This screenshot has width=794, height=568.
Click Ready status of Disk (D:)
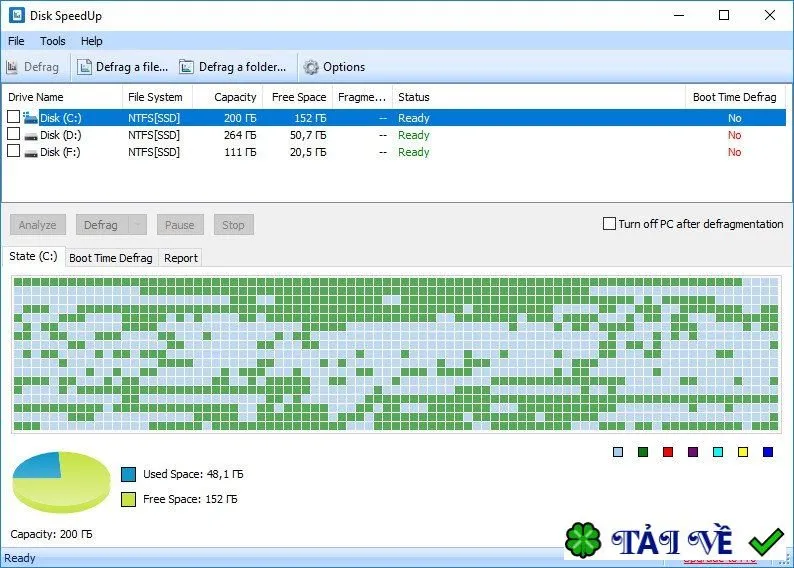(x=414, y=135)
